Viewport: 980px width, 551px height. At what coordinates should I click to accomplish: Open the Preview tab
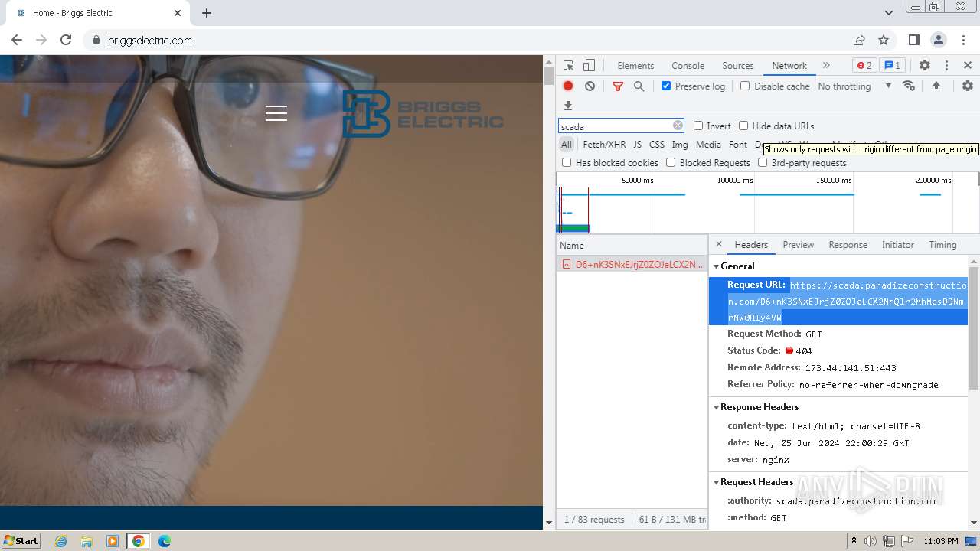point(798,245)
